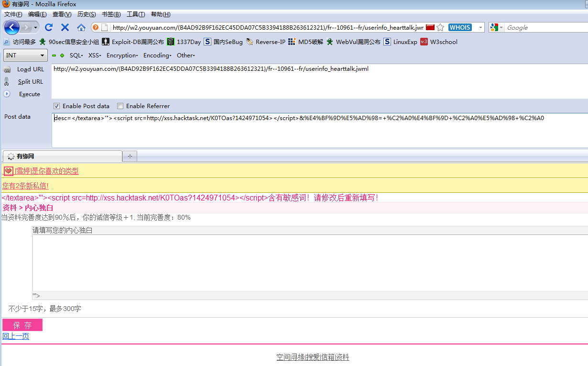Open the 空间 footer link
Viewport: 588px width, 366px height.
click(x=283, y=357)
